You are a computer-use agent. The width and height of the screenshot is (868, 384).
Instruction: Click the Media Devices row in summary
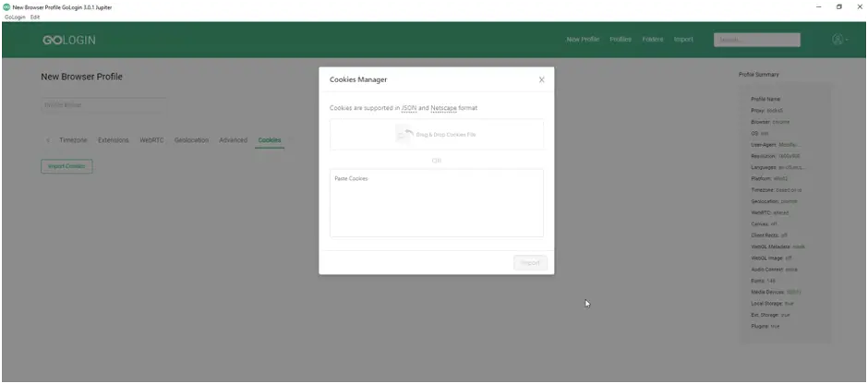click(776, 292)
